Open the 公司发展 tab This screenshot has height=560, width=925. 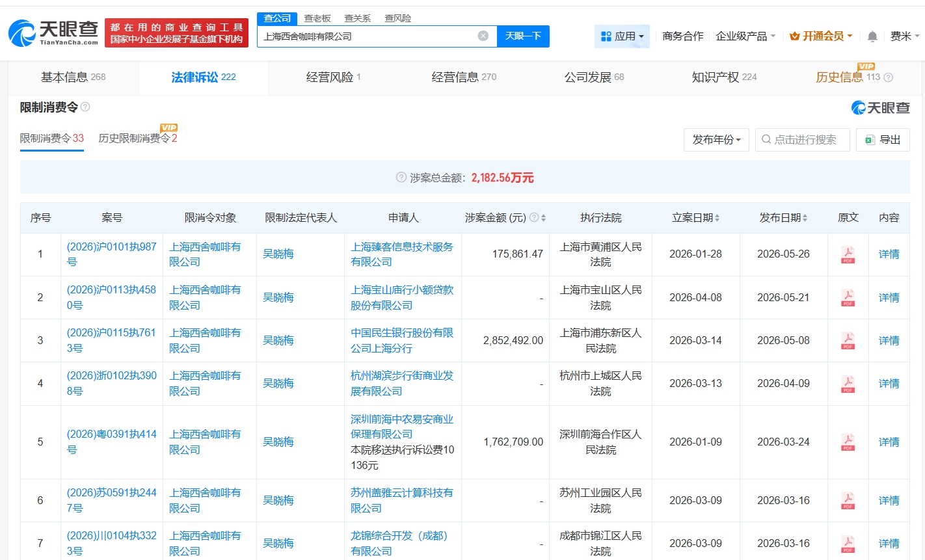[594, 77]
